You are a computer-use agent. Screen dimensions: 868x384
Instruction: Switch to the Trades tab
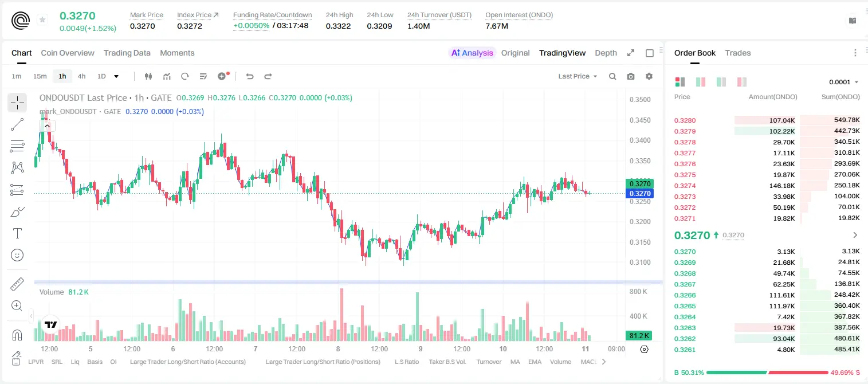click(x=738, y=53)
